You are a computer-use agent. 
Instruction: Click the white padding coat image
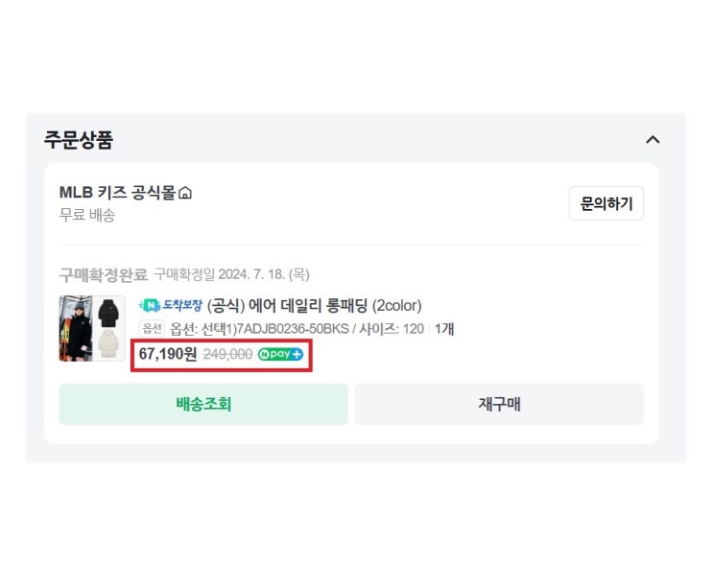(108, 344)
